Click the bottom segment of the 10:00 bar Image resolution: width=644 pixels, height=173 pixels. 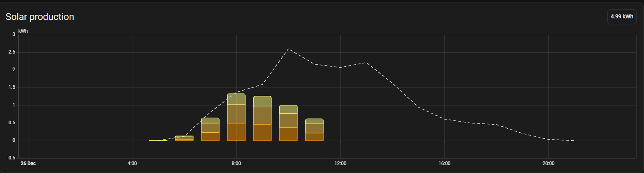[288, 134]
